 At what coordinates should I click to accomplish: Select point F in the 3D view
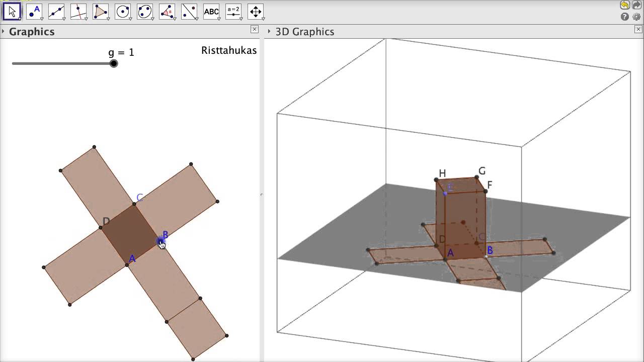[x=486, y=191]
